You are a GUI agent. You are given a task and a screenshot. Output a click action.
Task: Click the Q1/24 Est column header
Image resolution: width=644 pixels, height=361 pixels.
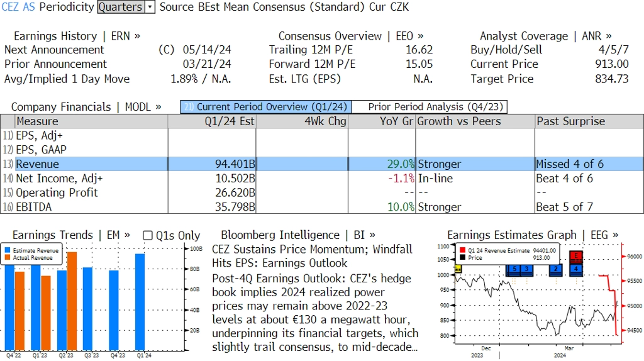pos(212,121)
